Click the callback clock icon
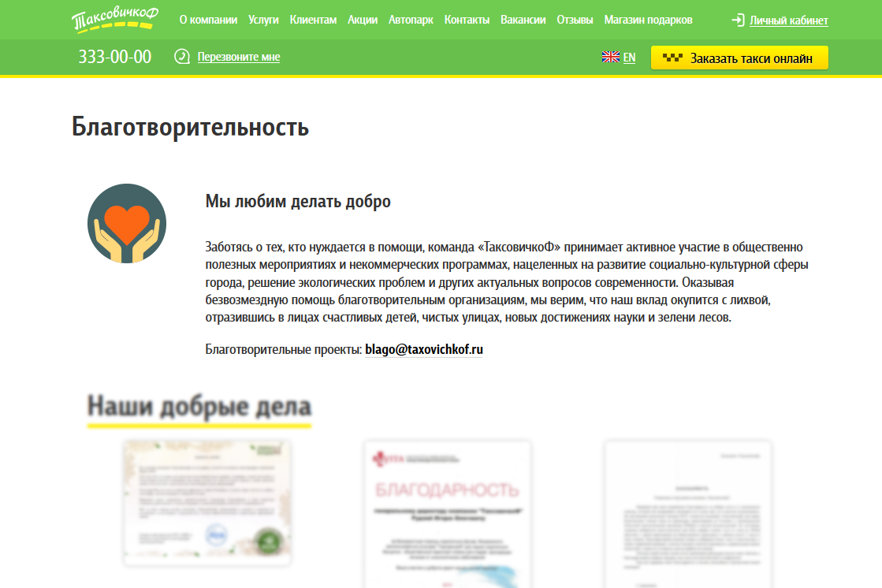Image resolution: width=882 pixels, height=588 pixels. (182, 57)
